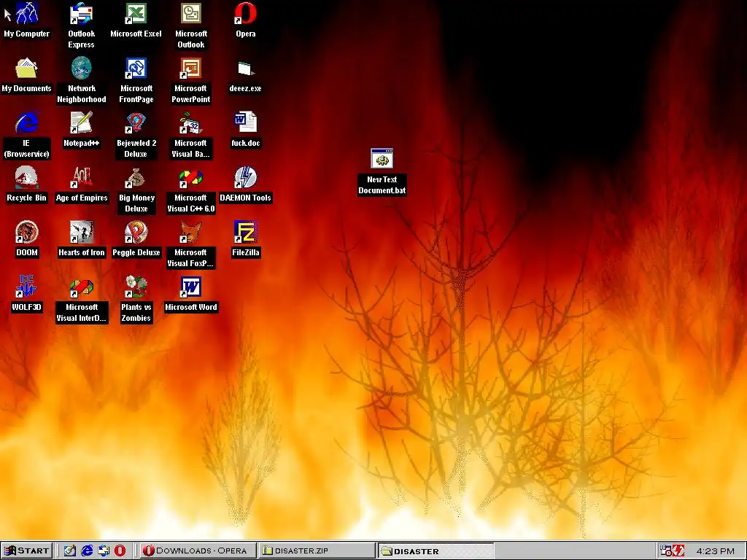Click the DAEMON Tools lightning tray icon
Image resolution: width=747 pixels, height=560 pixels.
(678, 551)
